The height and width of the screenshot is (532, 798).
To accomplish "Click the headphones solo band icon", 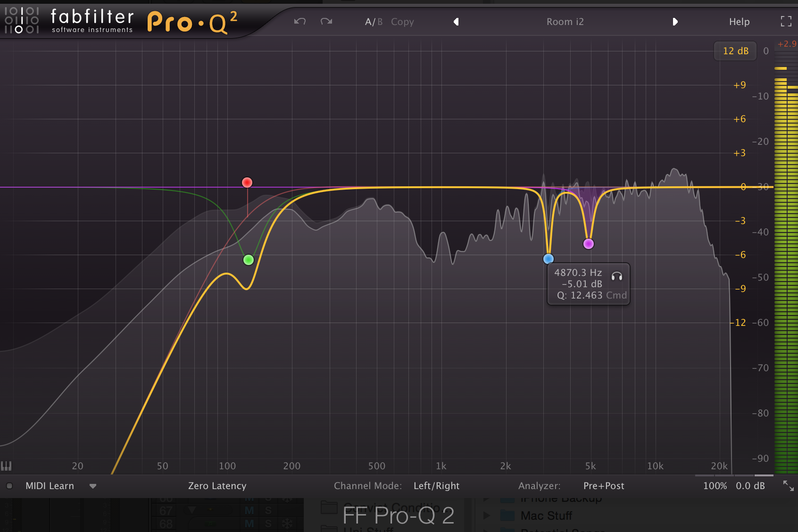I will pyautogui.click(x=617, y=276).
